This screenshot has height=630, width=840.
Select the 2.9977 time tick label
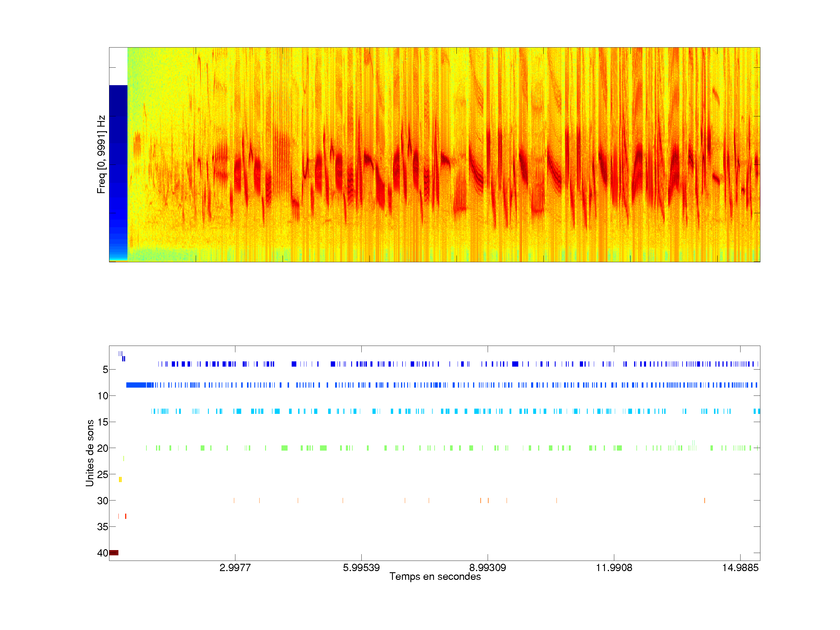coord(235,567)
